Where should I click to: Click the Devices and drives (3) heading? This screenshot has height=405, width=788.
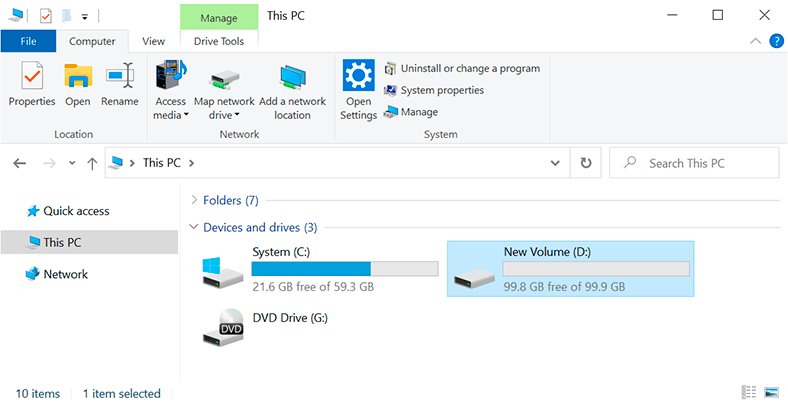(x=260, y=227)
